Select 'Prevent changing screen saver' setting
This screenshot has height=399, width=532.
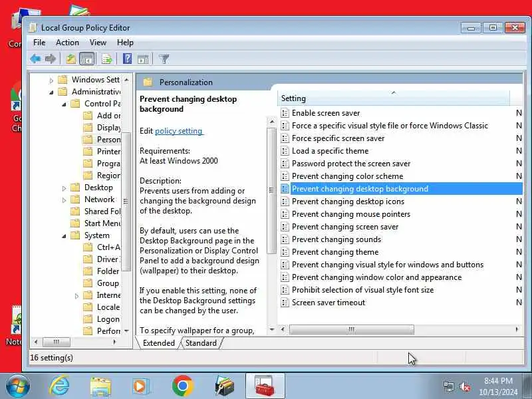coord(345,227)
